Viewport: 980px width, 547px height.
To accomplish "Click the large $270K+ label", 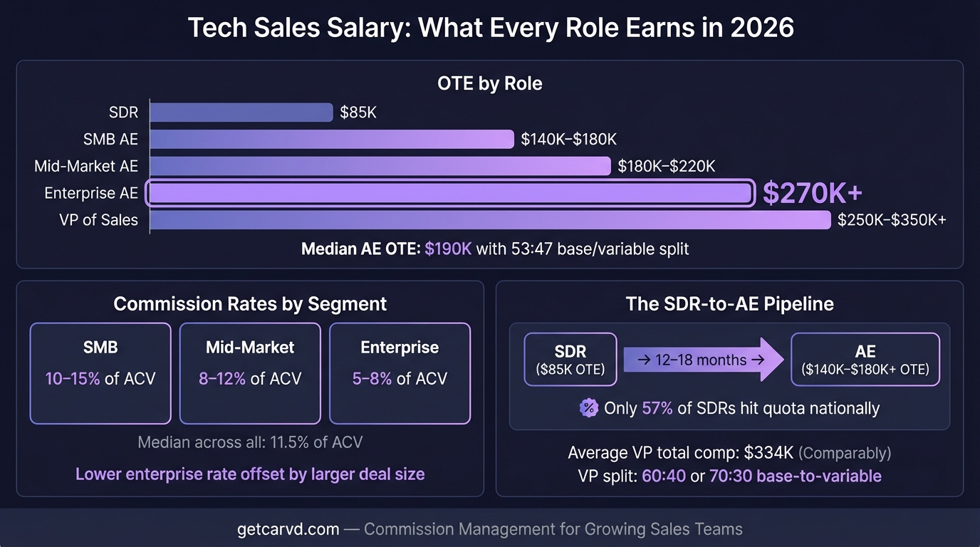I will click(x=813, y=193).
